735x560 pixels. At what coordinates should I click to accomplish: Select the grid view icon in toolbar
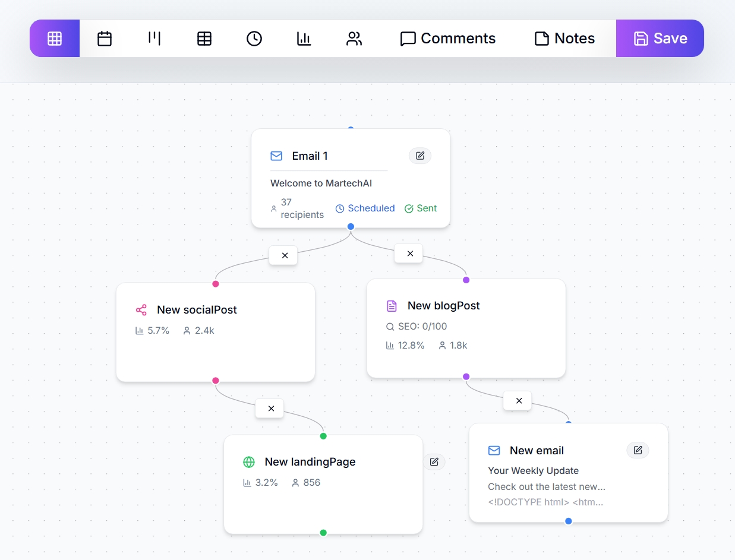[55, 39]
